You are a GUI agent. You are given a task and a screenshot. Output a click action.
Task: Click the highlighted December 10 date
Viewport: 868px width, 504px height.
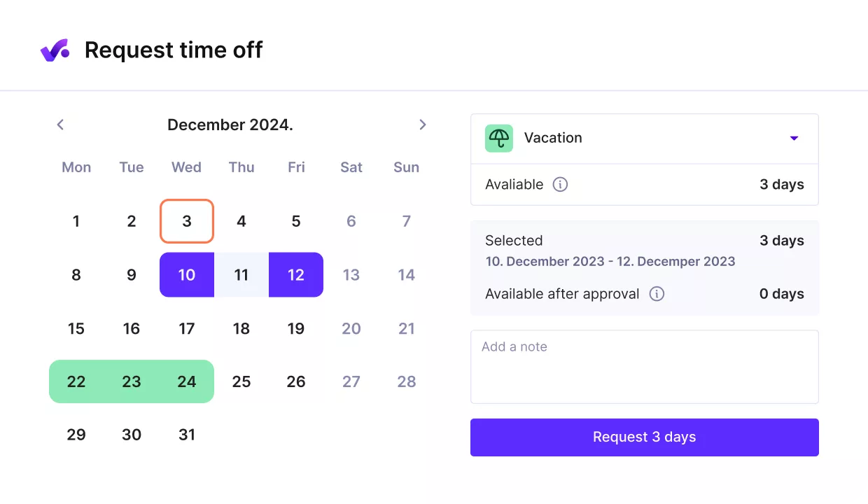186,275
